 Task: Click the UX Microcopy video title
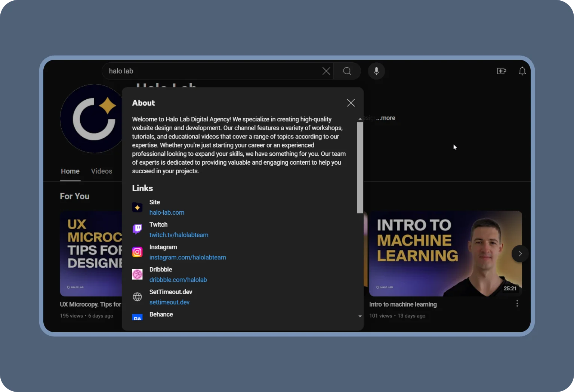(90, 304)
